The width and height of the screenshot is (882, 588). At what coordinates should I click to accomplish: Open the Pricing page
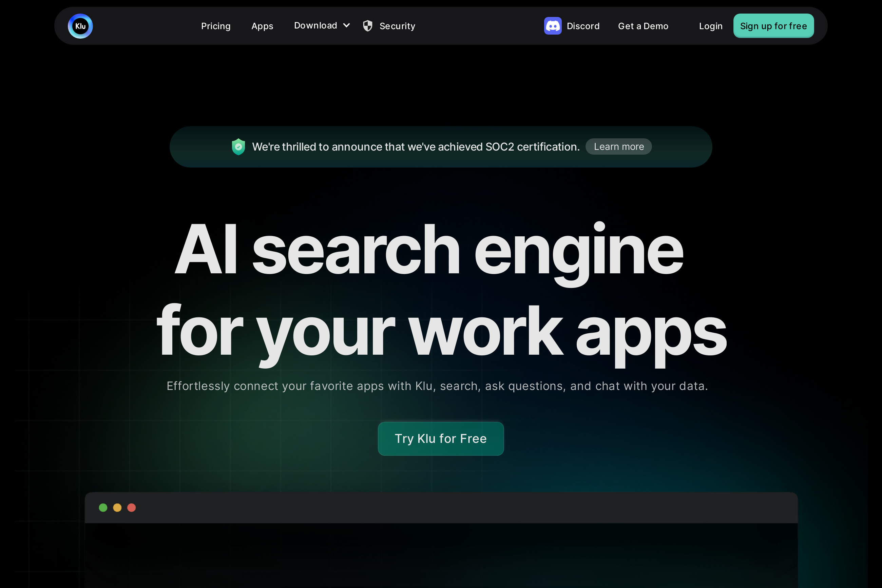pos(216,26)
